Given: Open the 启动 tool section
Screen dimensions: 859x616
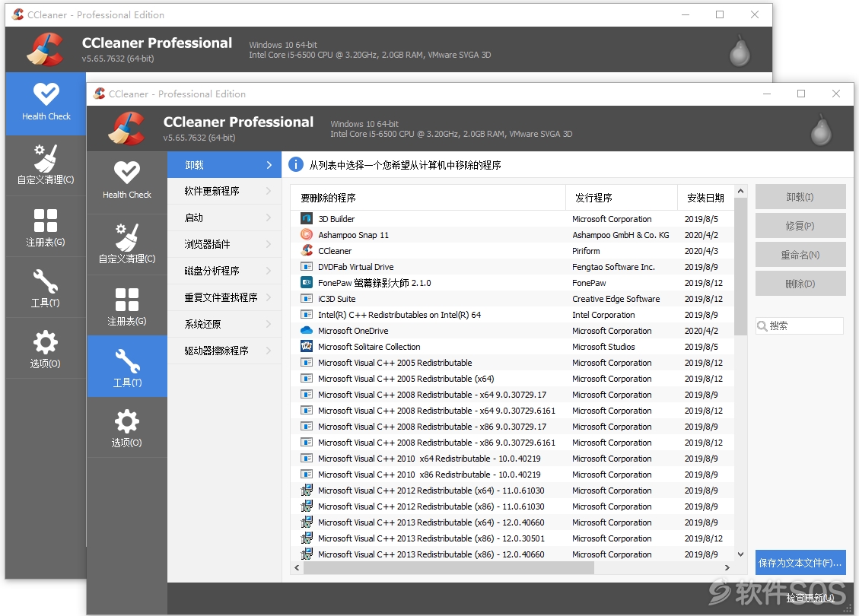Looking at the screenshot, I should pyautogui.click(x=224, y=218).
